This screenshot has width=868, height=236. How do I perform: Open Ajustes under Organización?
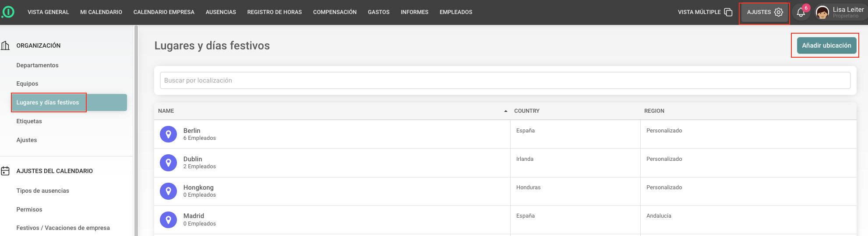tap(26, 140)
